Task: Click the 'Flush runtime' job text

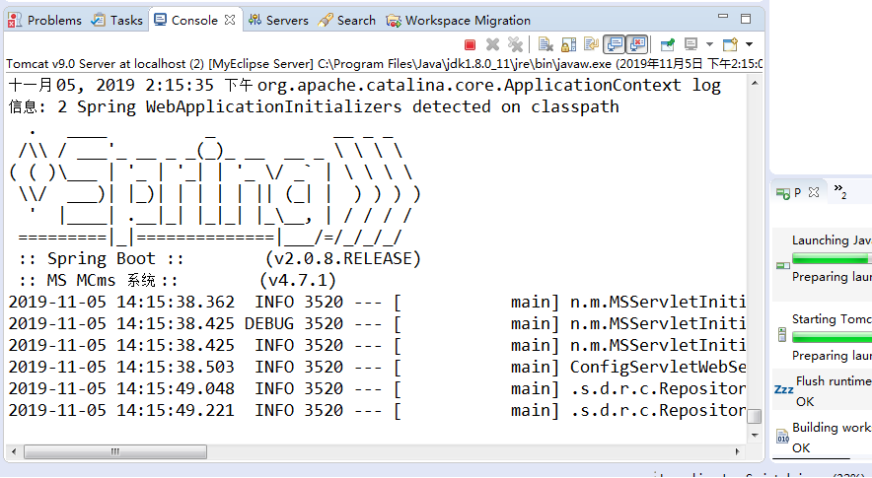Action: click(834, 381)
